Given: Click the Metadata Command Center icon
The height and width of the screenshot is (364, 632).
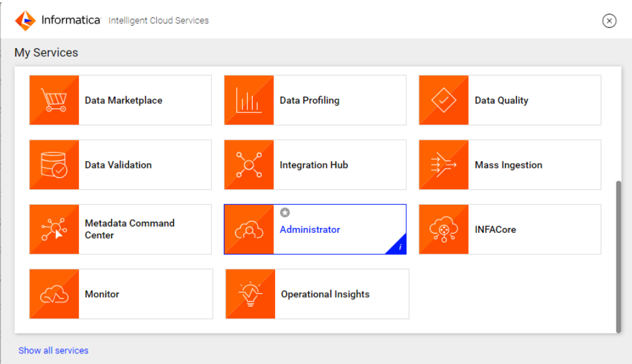Looking at the screenshot, I should 54,229.
